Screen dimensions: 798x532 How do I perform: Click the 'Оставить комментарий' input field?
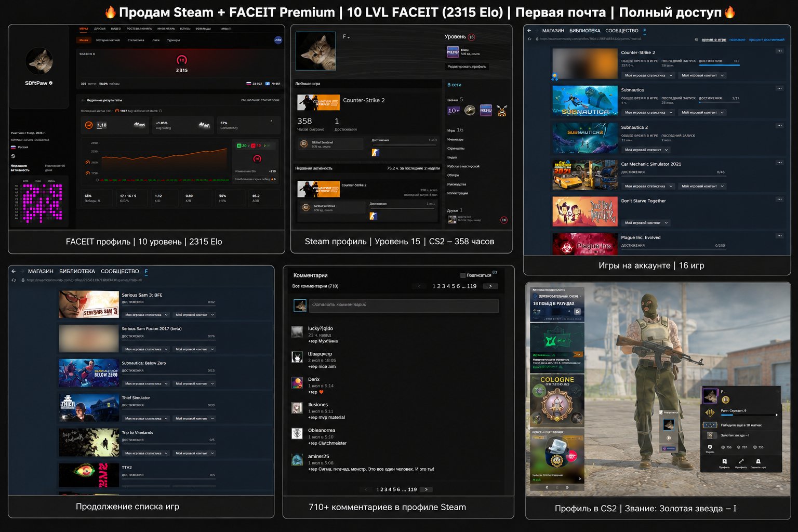coord(404,305)
